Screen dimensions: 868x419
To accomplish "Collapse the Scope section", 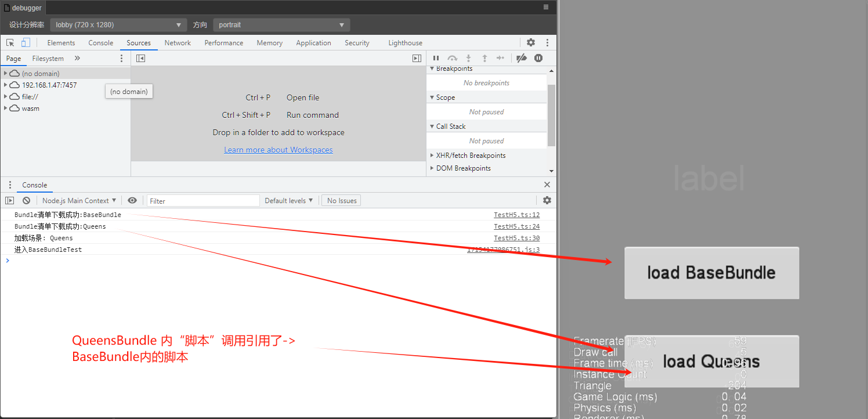I will [432, 97].
